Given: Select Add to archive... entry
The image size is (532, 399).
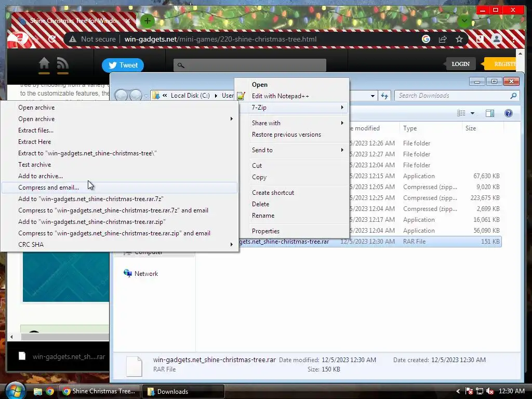Looking at the screenshot, I should pos(119,176).
